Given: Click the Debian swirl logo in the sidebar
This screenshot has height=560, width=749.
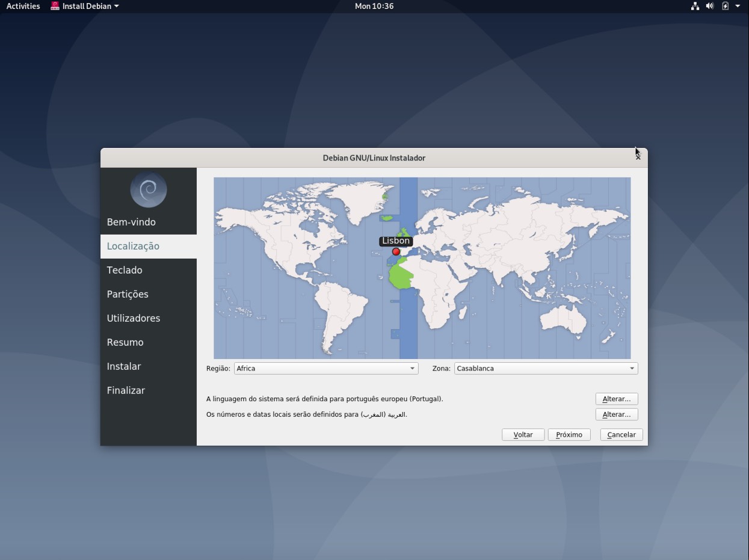Looking at the screenshot, I should [148, 189].
